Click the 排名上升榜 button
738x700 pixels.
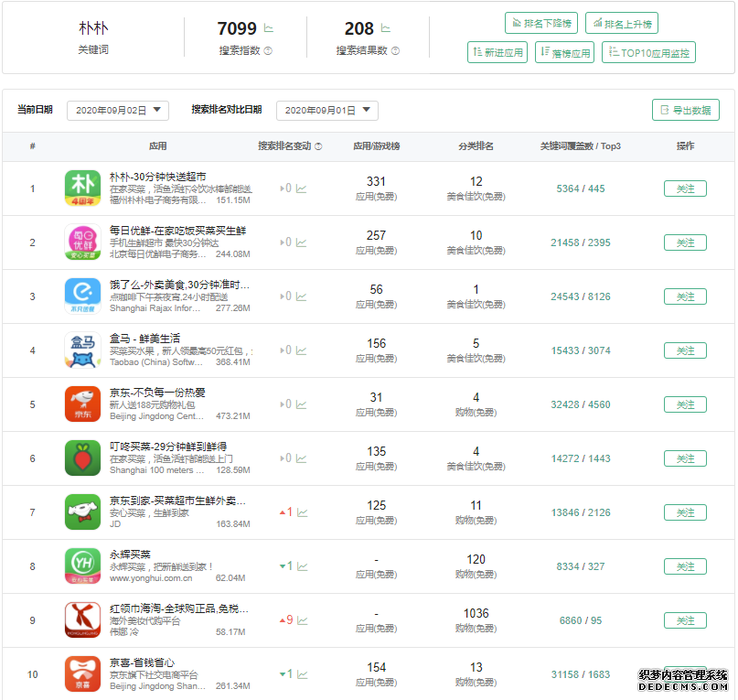pos(622,24)
